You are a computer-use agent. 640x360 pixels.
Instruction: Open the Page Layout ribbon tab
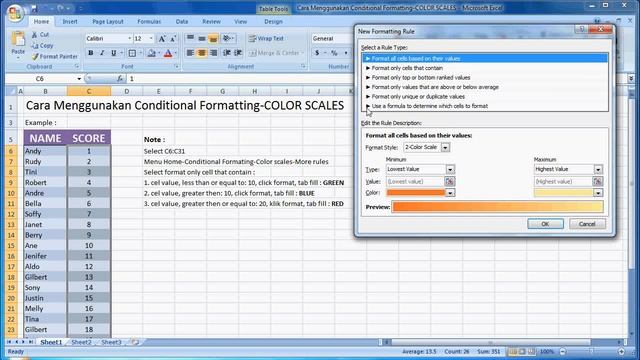[108, 22]
